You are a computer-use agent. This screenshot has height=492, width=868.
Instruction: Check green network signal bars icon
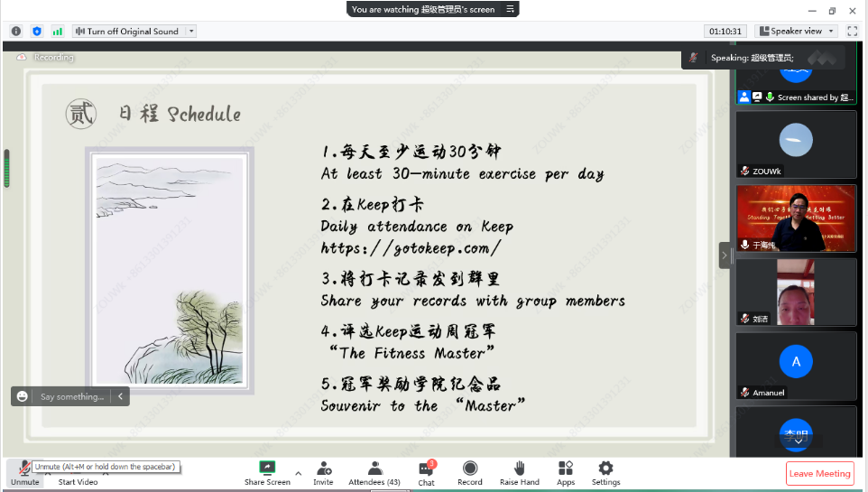(x=58, y=32)
